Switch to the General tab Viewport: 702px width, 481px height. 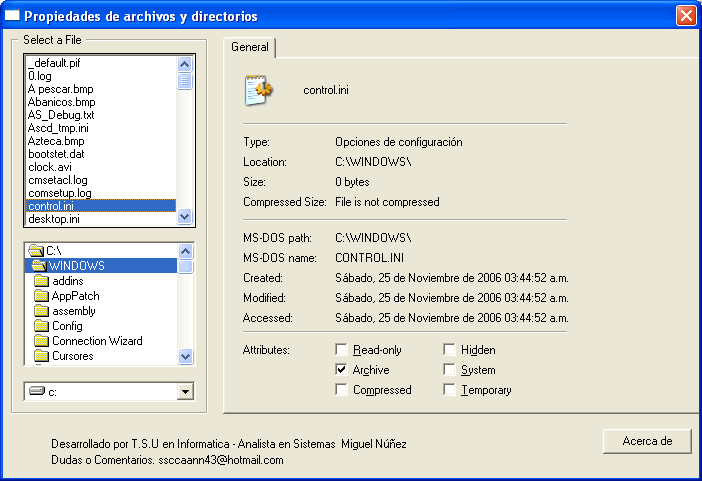[x=249, y=47]
